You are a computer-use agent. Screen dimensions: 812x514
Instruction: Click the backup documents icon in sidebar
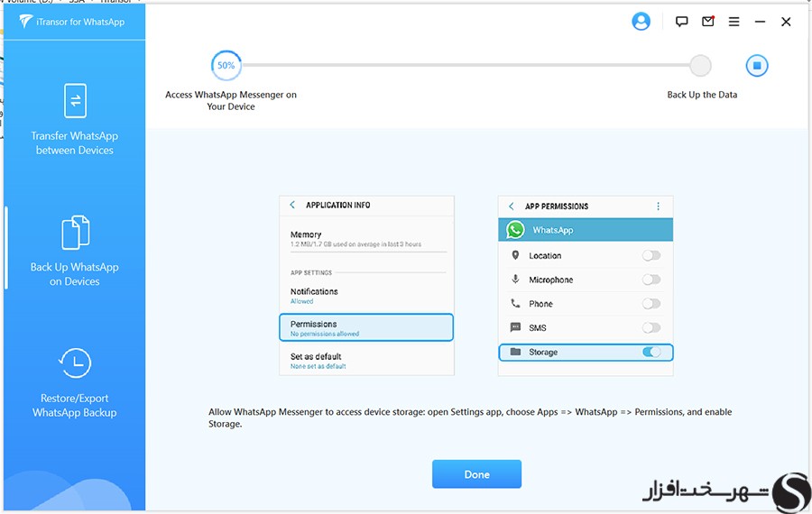76,232
